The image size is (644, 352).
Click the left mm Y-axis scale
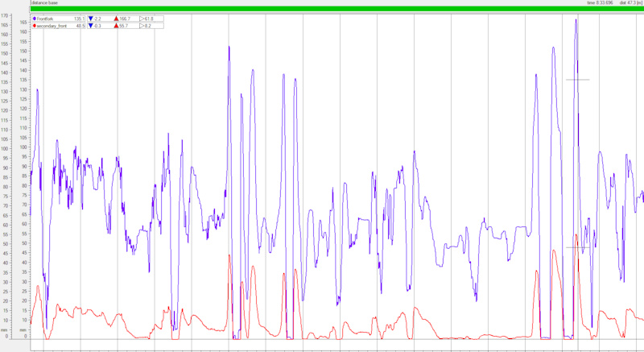[x=5, y=176]
